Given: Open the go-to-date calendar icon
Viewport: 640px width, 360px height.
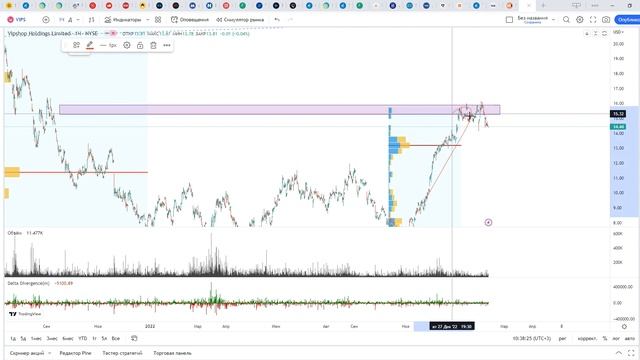Looking at the screenshot, I should click(x=134, y=338).
